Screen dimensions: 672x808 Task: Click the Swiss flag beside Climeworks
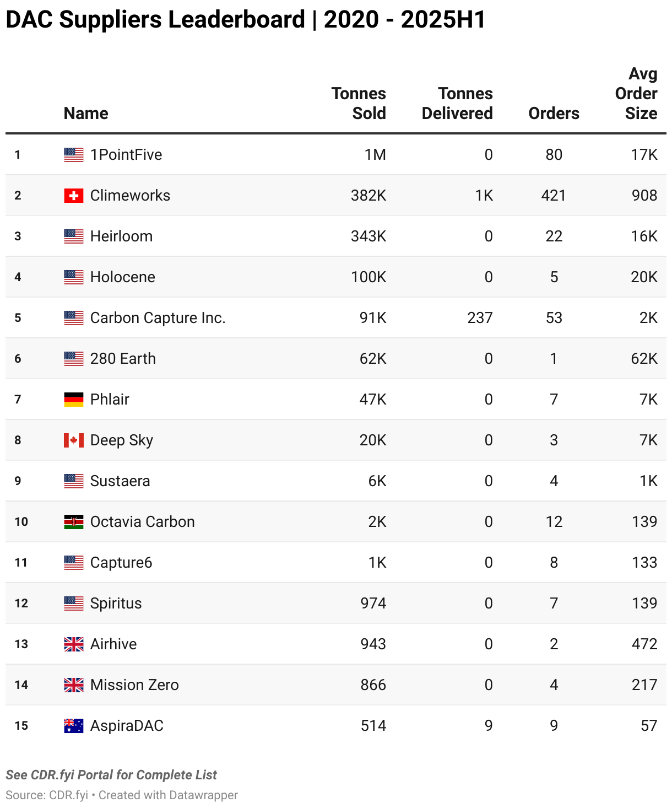pos(73,196)
